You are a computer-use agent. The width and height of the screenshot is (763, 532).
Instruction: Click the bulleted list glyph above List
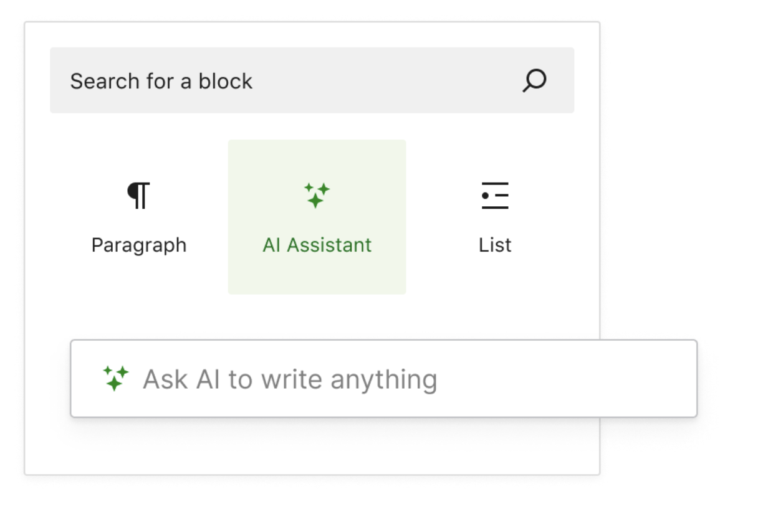coord(494,194)
